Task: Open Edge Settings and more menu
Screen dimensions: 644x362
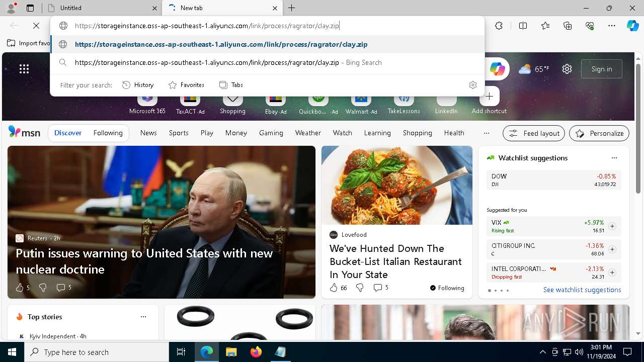Action: tap(612, 26)
